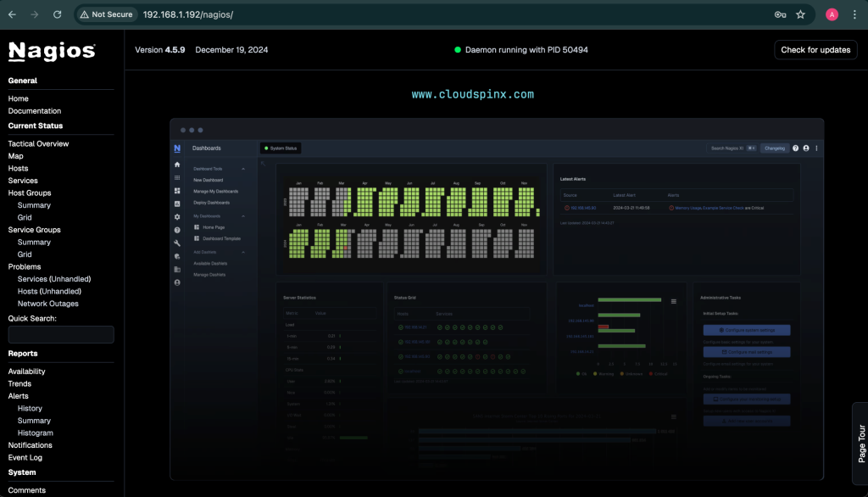Viewport: 868px width, 497px height.
Task: Collapse the Dashboard Tools section
Action: 243,169
